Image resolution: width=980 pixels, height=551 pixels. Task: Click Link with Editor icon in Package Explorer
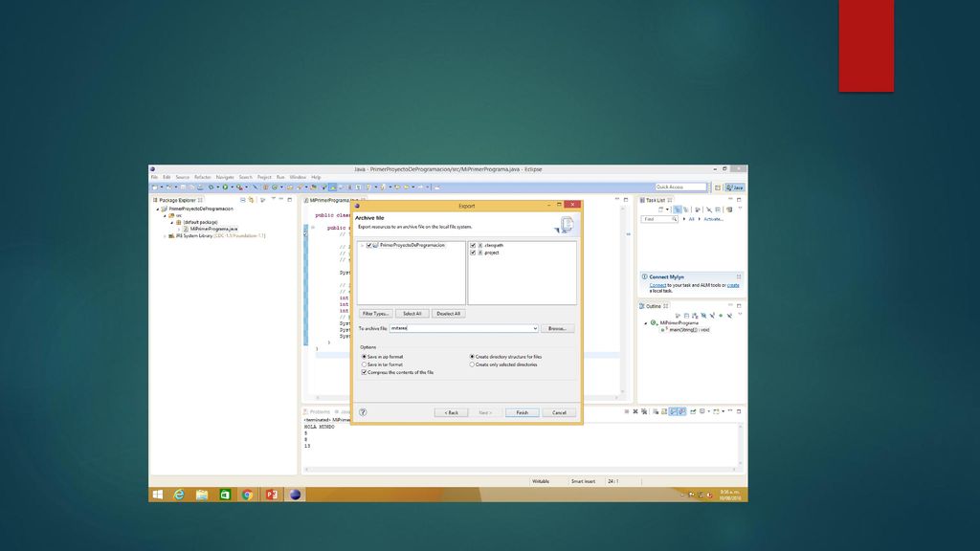click(x=252, y=200)
